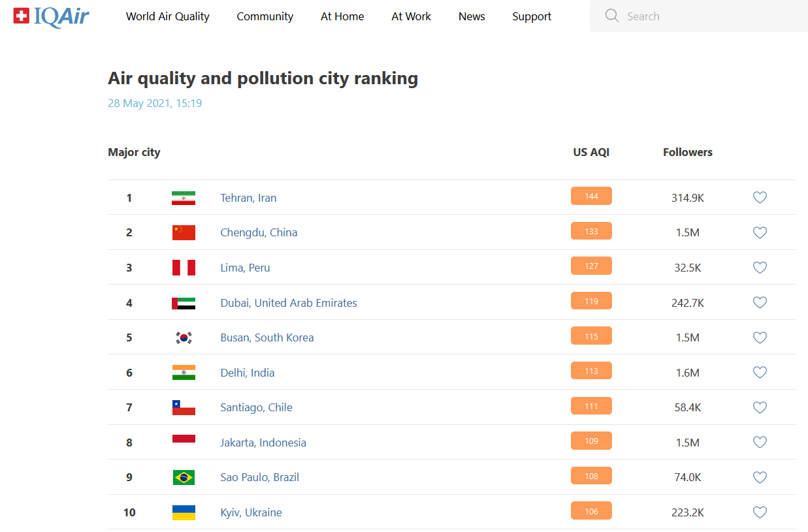
Task: Open the Jakarta, Indonesia city link
Action: coord(263,443)
